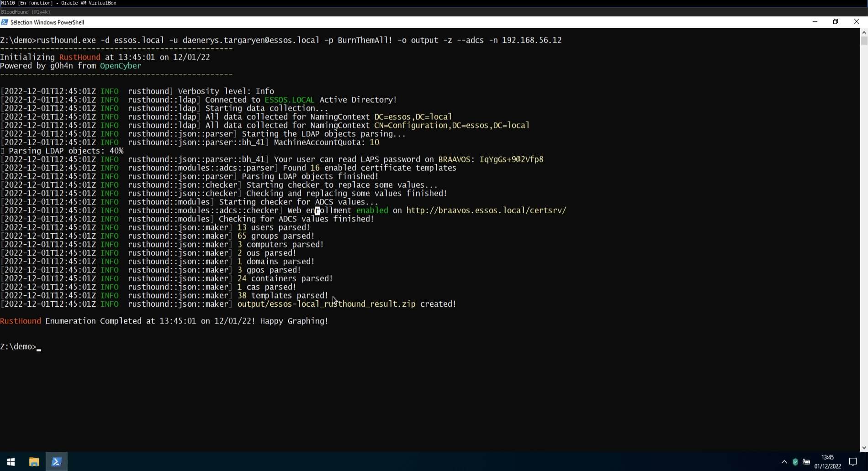
Task: Click the '65 groups parsed!' line
Action: click(276, 236)
